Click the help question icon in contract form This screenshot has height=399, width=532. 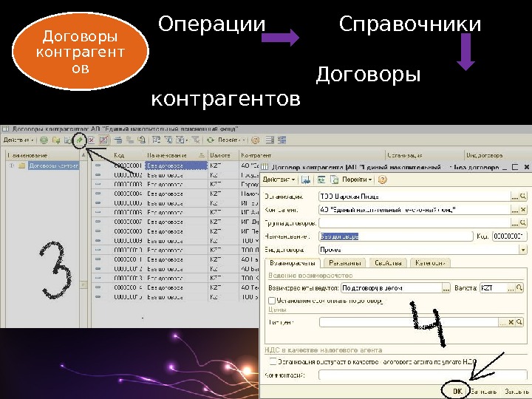coord(383,180)
